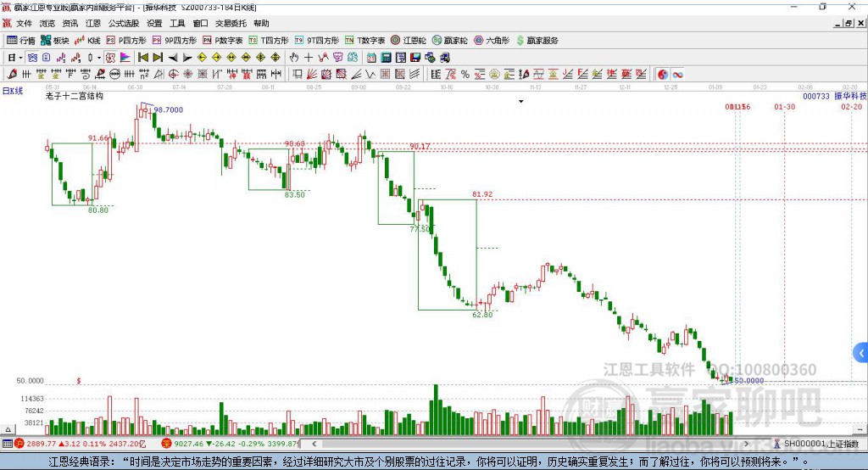The image size is (868, 470).
Task: Click the vertical lines tool icon
Action: [26, 74]
